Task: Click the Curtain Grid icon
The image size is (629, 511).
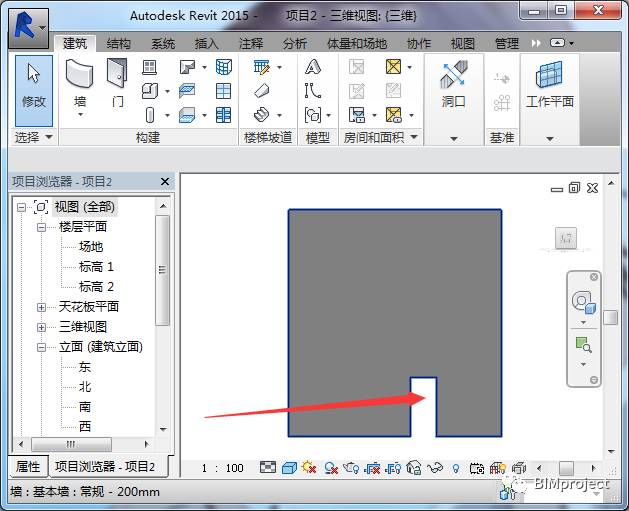Action: tap(223, 91)
